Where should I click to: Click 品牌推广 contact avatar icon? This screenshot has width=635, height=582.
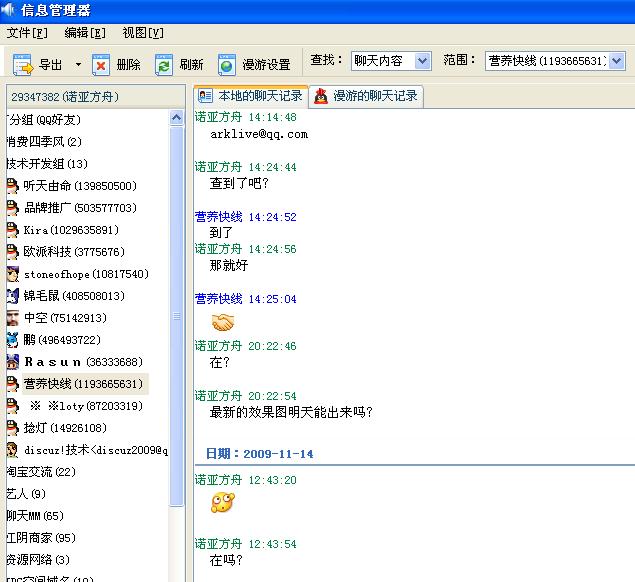click(x=13, y=208)
